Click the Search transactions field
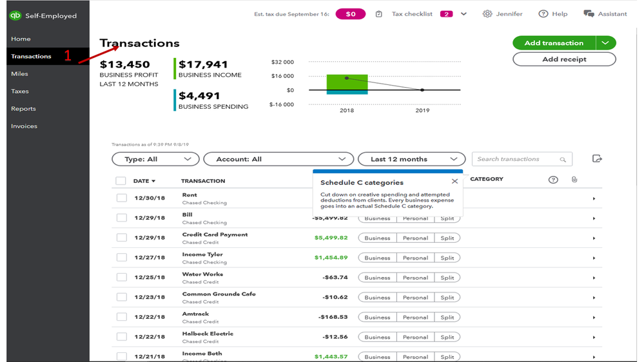This screenshot has height=362, width=644. [516, 159]
